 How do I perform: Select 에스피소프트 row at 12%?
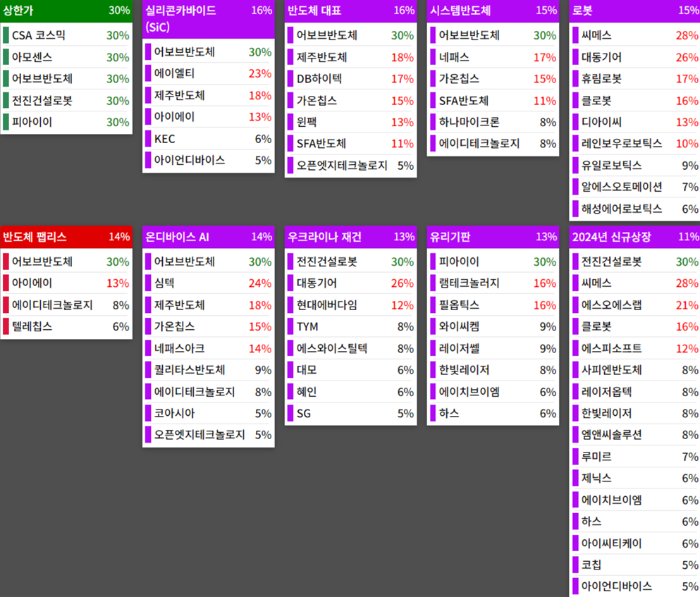[635, 348]
